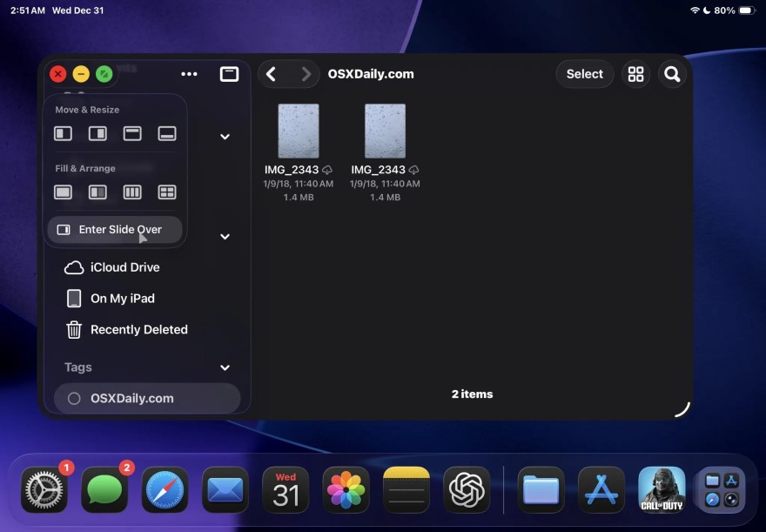Tap the Select button in toolbar
Viewport: 766px width, 532px height.
(584, 74)
